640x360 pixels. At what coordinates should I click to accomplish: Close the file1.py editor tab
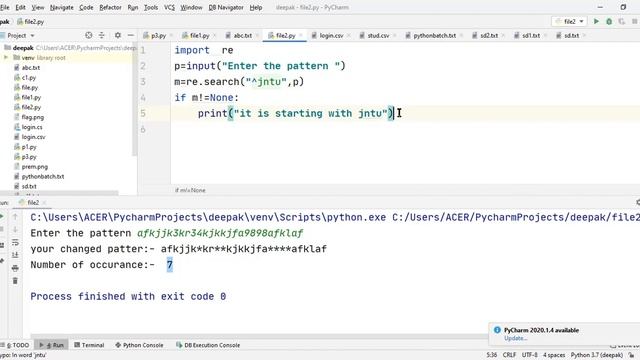[215, 36]
